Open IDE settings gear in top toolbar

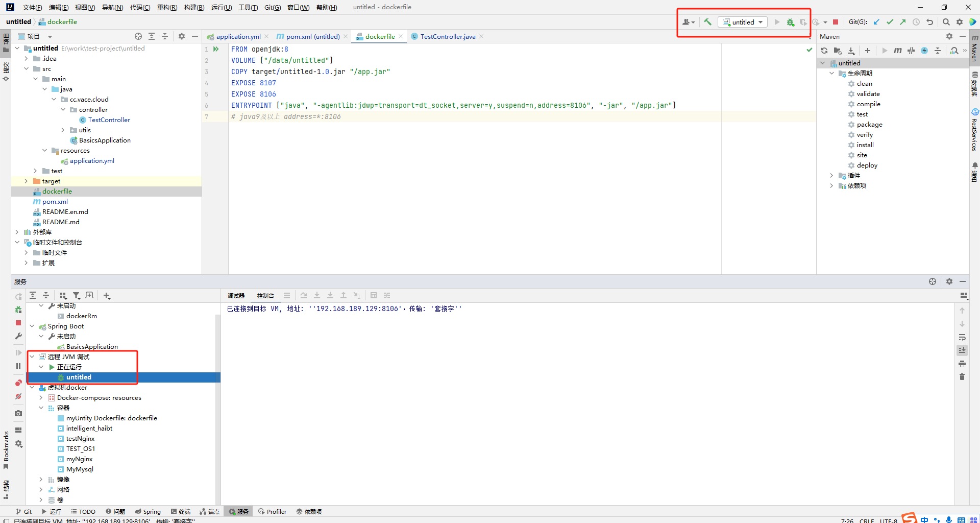960,22
